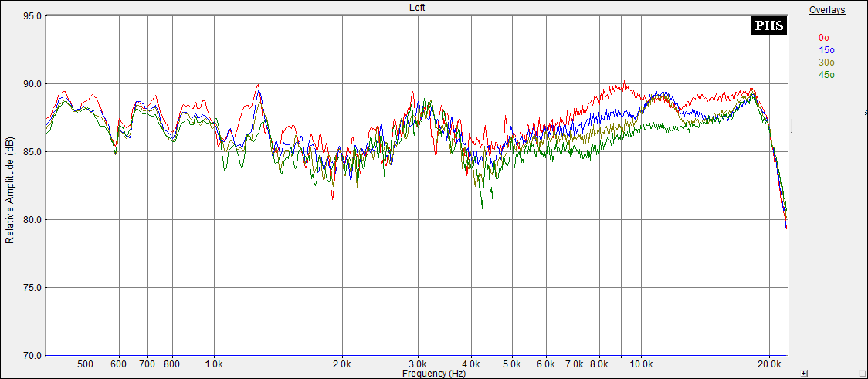Viewport: 868px width, 379px height.
Task: Click the 10.0k frequency tick label
Action: click(x=641, y=364)
